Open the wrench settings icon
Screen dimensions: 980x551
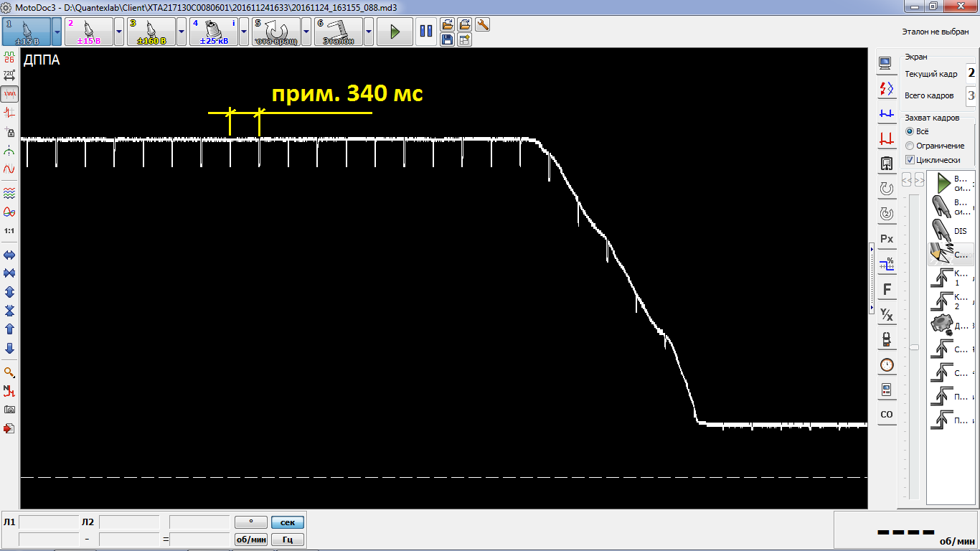click(483, 24)
